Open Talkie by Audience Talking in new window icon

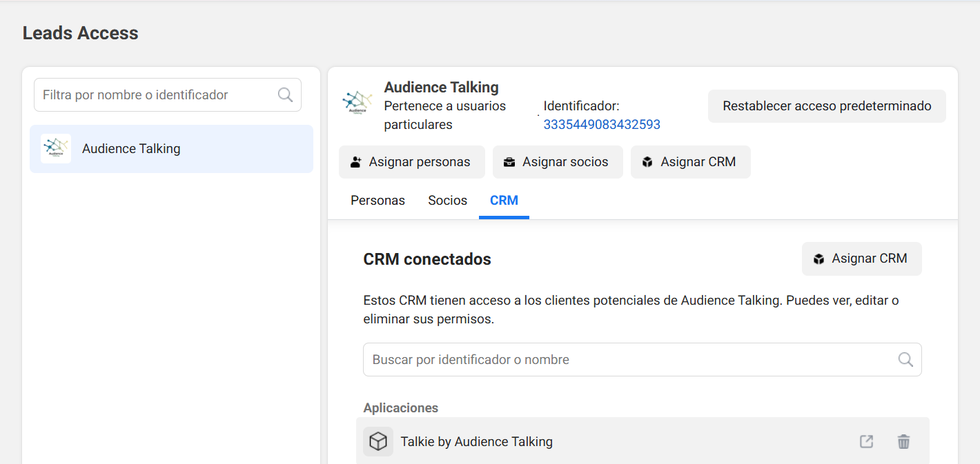(x=866, y=442)
